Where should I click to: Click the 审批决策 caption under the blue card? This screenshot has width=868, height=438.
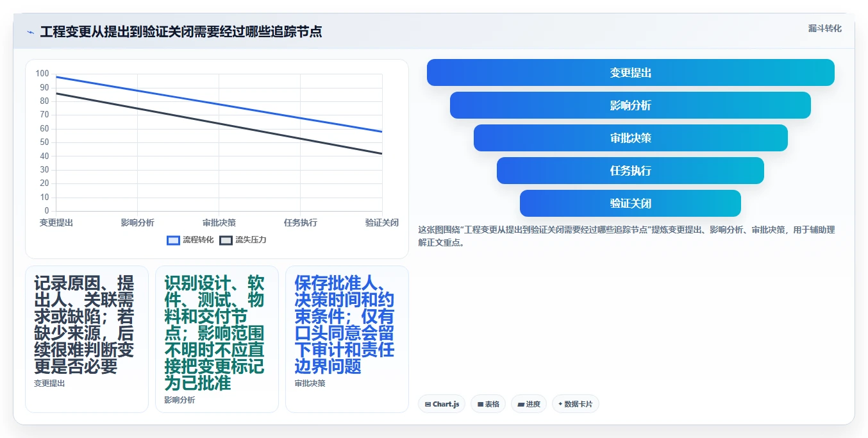pyautogui.click(x=310, y=383)
